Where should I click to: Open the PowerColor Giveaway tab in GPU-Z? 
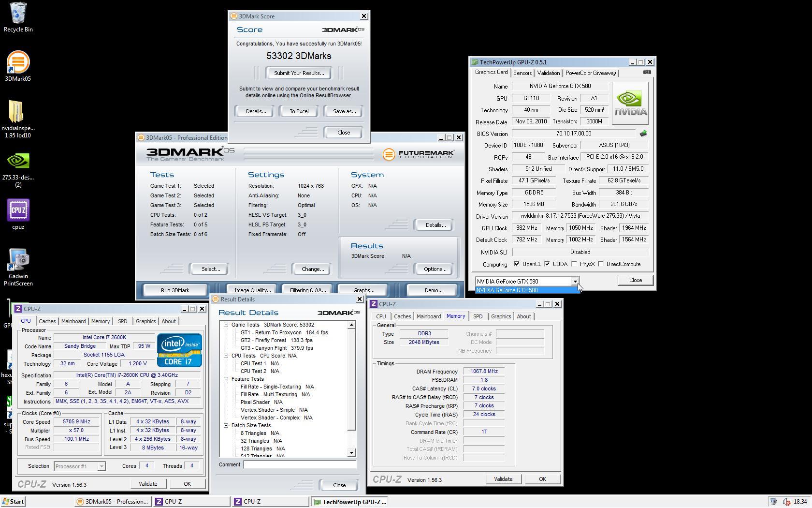point(590,73)
